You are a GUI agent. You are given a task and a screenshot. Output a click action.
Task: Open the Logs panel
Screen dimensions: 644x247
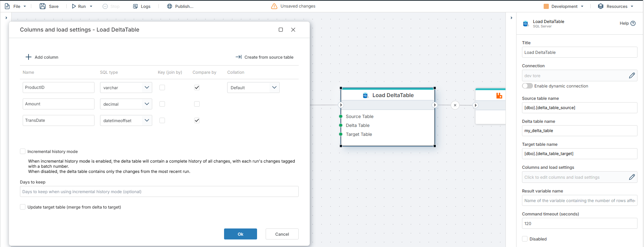(142, 6)
